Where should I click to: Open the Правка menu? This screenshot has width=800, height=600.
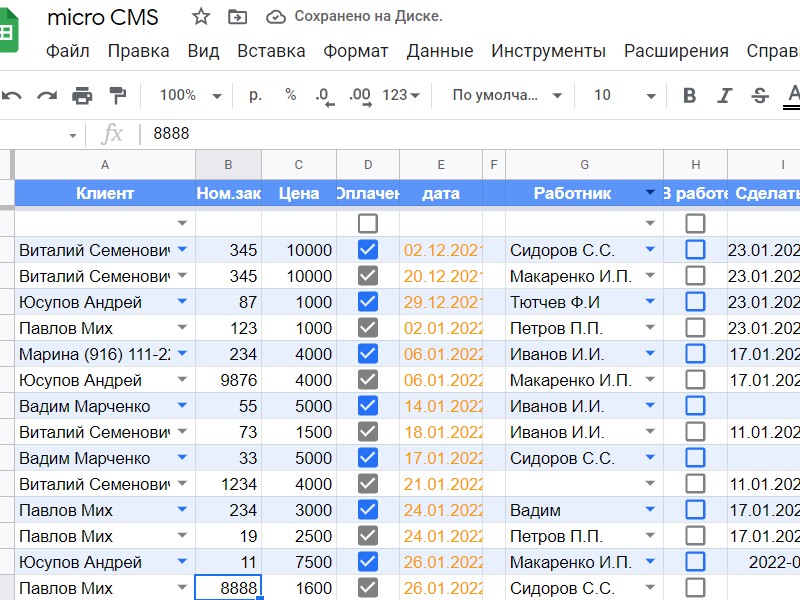(x=138, y=51)
